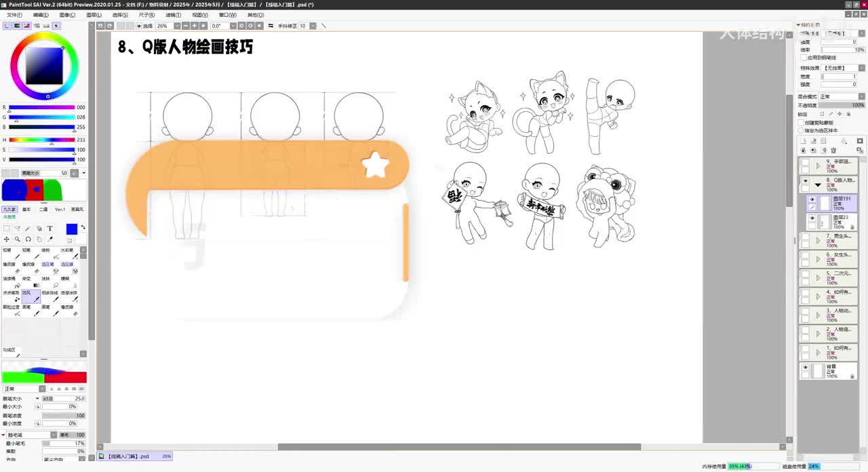Toggle visibility of 背景 layer
Viewport: 868px width, 472px height.
click(x=806, y=368)
